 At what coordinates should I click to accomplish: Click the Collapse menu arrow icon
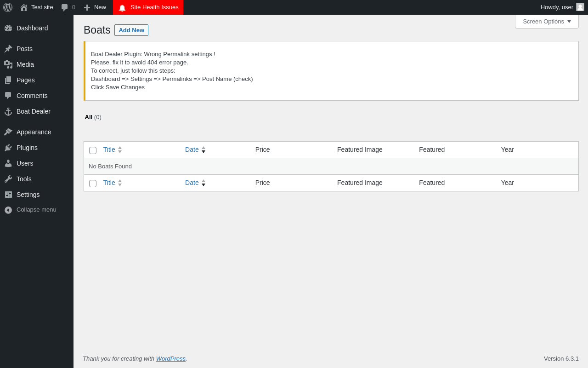point(8,210)
